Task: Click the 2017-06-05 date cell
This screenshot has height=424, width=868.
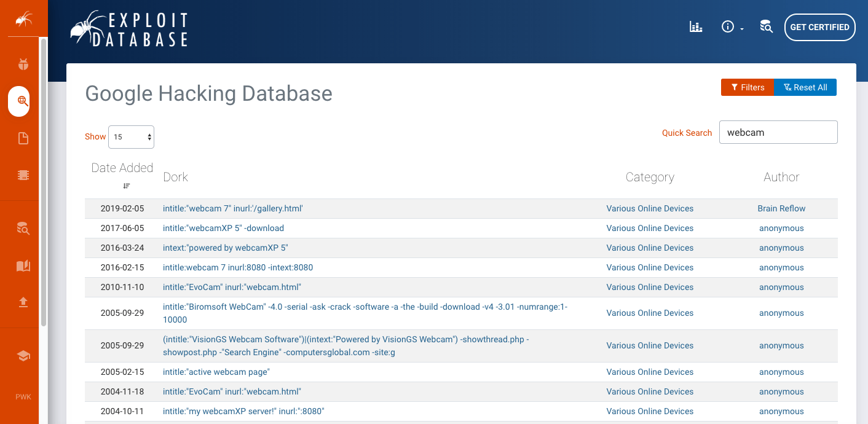Action: click(x=122, y=228)
